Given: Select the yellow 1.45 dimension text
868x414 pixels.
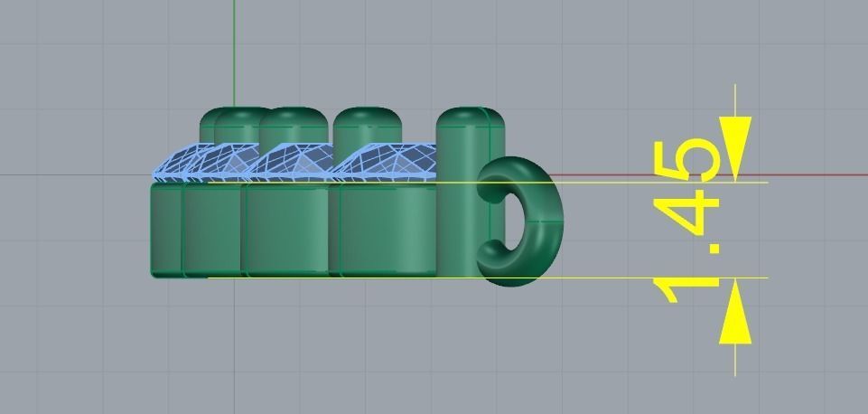Looking at the screenshot, I should (686, 221).
